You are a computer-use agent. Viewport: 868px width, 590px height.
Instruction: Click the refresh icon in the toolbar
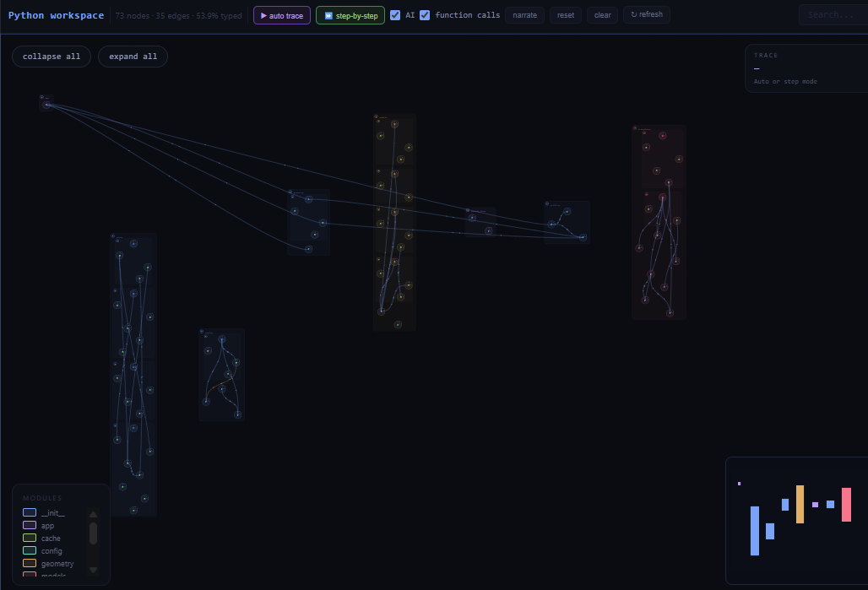tap(632, 14)
